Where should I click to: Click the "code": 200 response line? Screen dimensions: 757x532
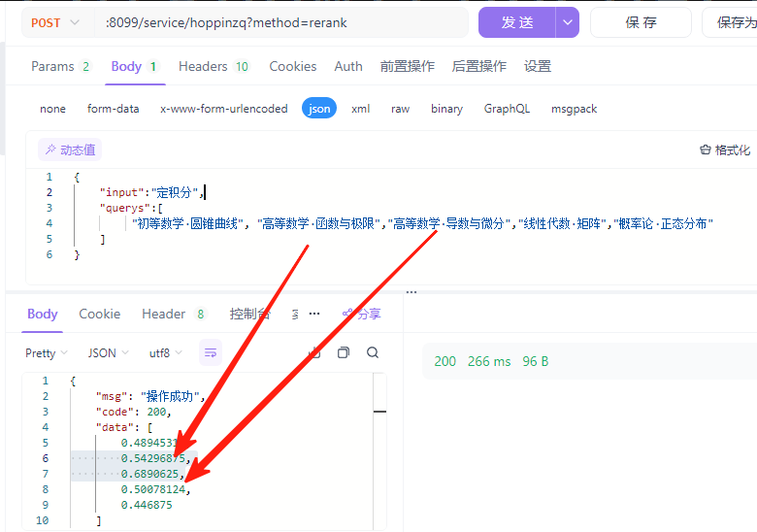point(133,412)
